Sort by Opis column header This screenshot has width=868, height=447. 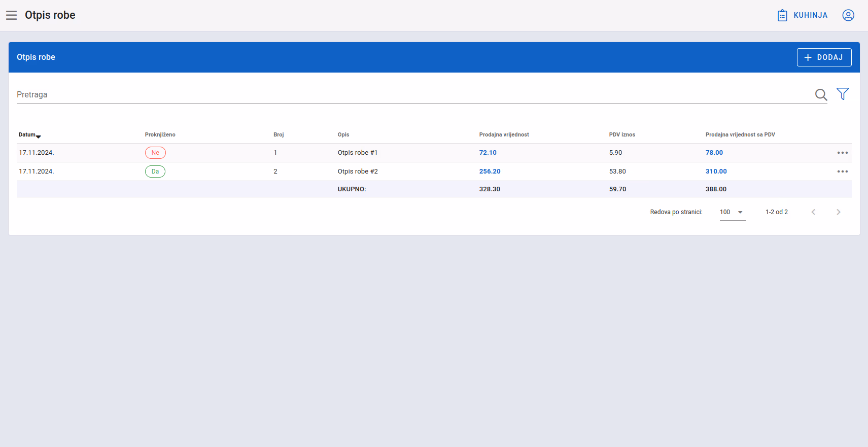[343, 134]
